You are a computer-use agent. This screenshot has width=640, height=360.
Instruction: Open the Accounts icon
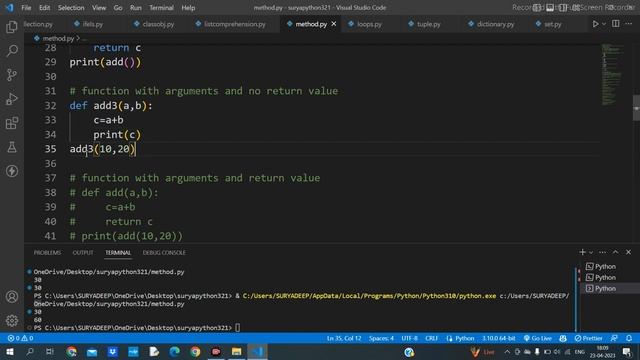tap(12, 297)
